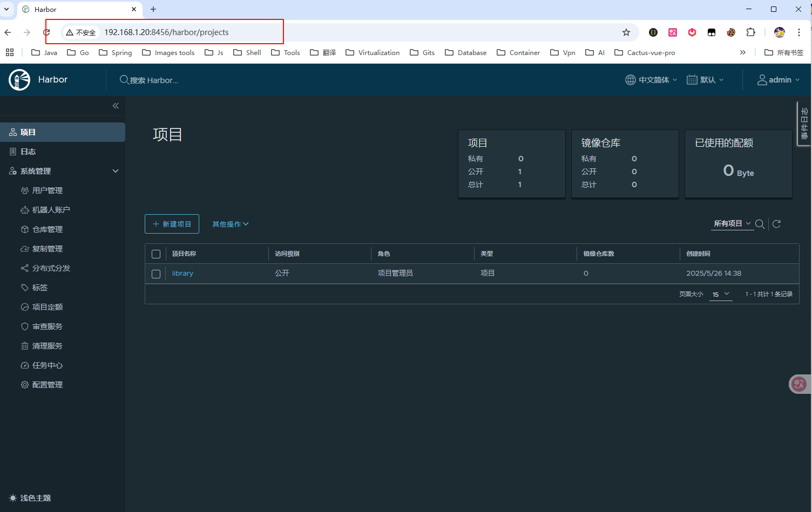Reload the page with browser refresh button
812x512 pixels.
46,32
